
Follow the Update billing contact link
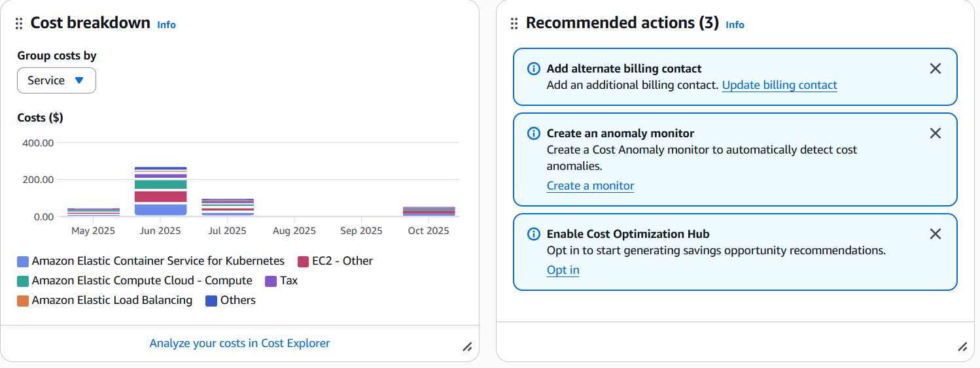point(779,85)
